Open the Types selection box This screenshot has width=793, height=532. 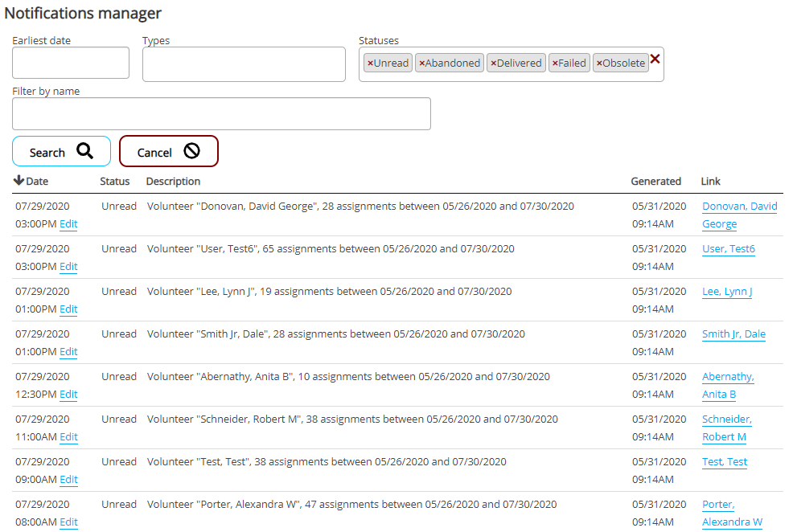tap(244, 64)
